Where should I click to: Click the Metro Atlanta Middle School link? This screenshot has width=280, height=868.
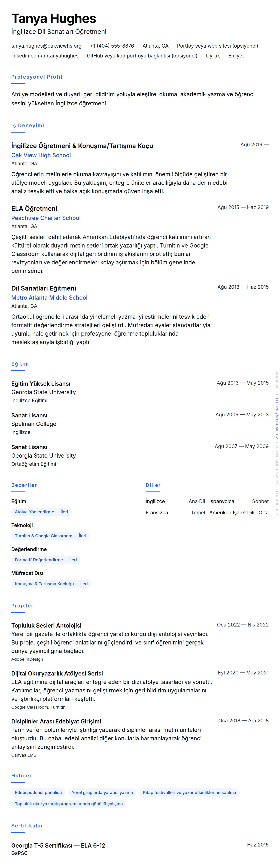pos(49,298)
